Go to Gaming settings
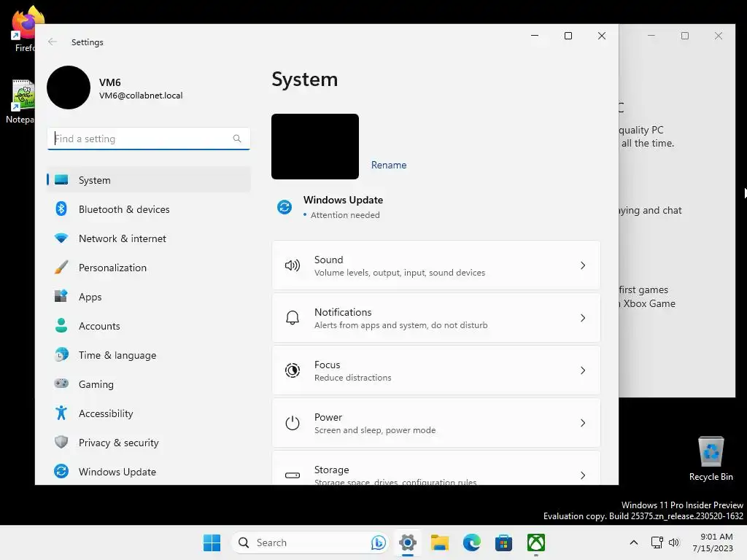The image size is (747, 560). 149,384
